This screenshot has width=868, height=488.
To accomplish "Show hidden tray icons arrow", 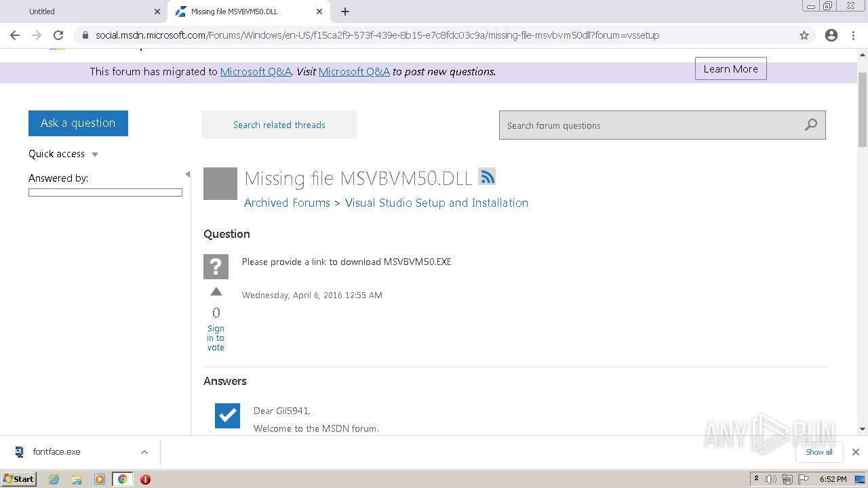I will click(757, 479).
